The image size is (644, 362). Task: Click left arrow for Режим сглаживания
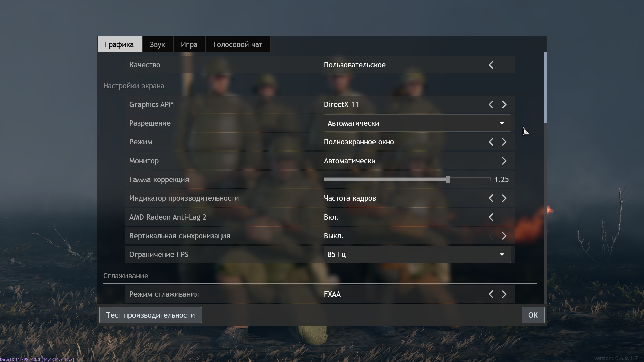pos(491,294)
